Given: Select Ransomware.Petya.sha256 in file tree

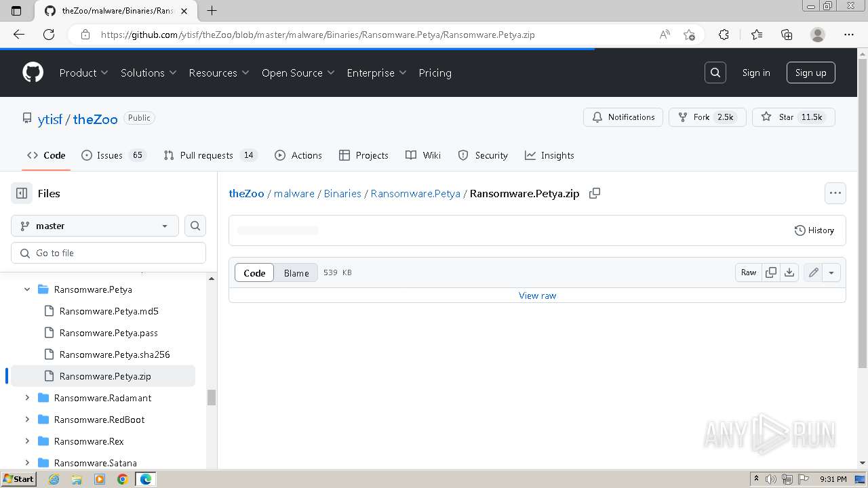Looking at the screenshot, I should (115, 354).
